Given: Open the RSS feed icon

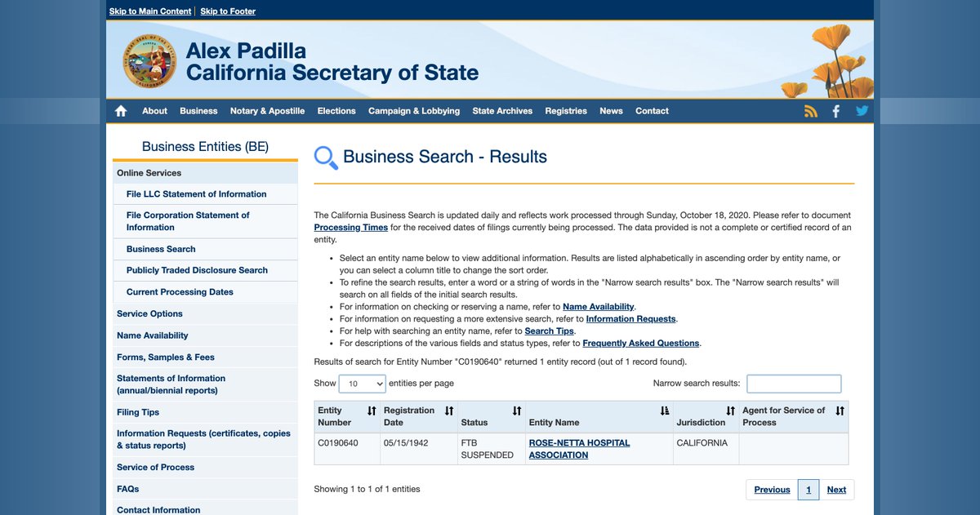Looking at the screenshot, I should tap(810, 110).
